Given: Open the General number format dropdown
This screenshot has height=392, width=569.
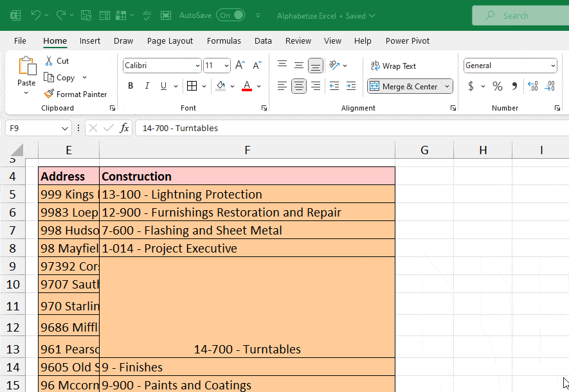Looking at the screenshot, I should click(x=554, y=65).
